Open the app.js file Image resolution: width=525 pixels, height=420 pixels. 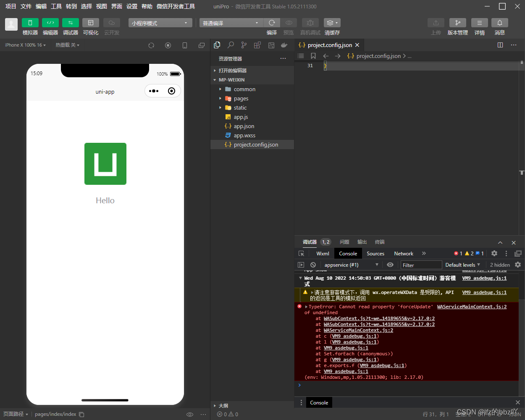(x=252, y=117)
